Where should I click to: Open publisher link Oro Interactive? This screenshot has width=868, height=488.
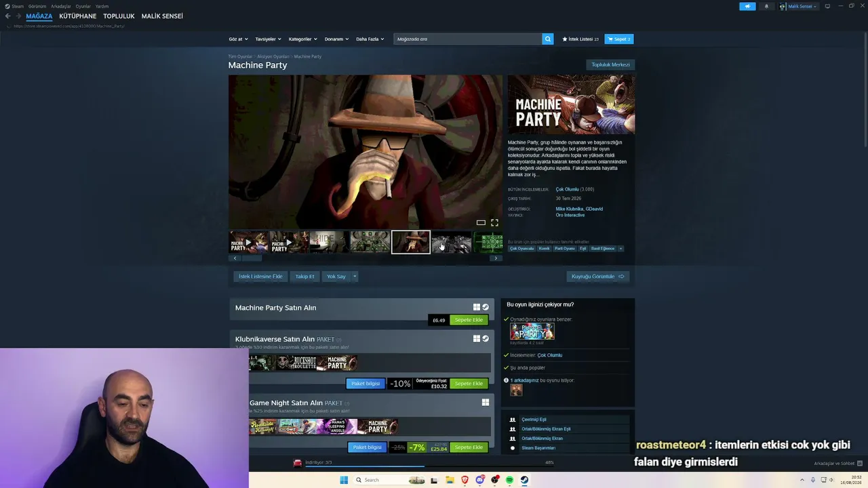570,215
